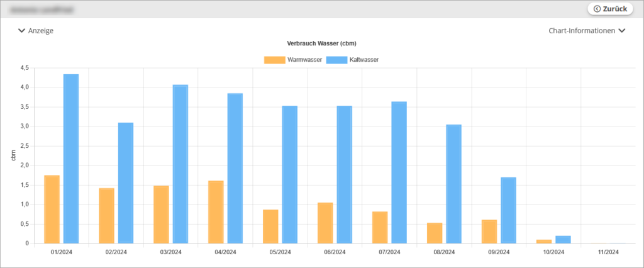Click the chevron next to Chart-Informationen

[622, 30]
